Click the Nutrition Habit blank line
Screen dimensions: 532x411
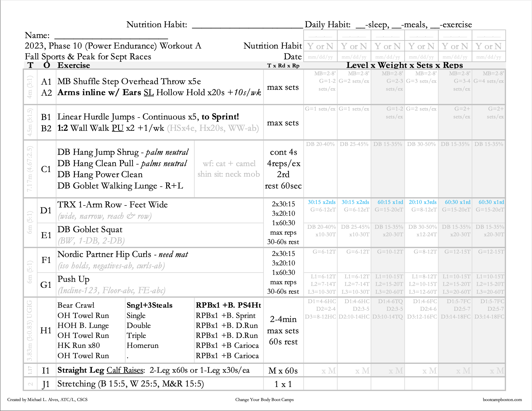pos(247,27)
